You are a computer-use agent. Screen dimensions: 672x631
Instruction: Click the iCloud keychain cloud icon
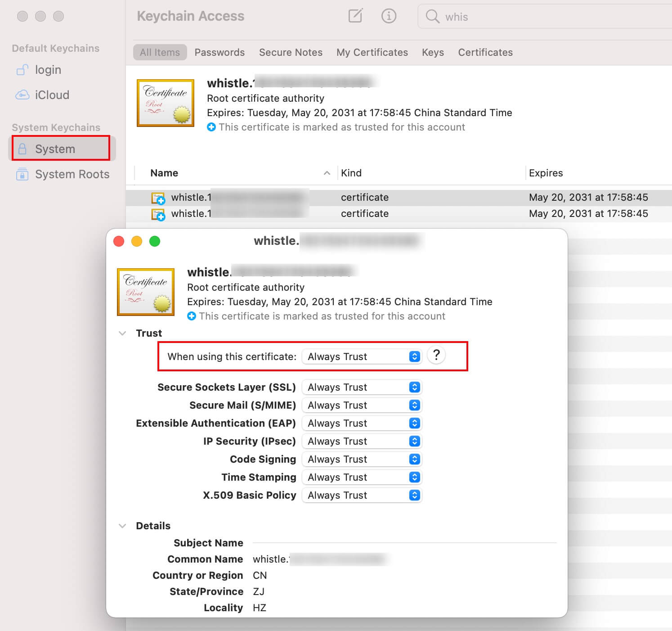tap(22, 95)
